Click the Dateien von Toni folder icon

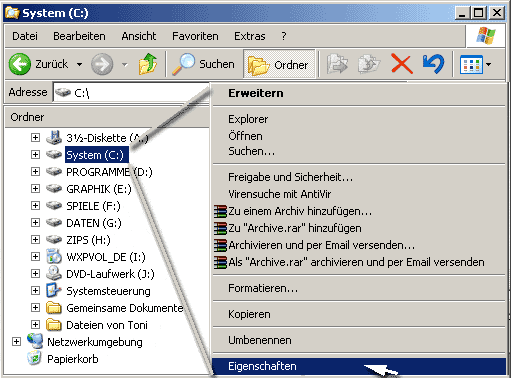coord(54,325)
